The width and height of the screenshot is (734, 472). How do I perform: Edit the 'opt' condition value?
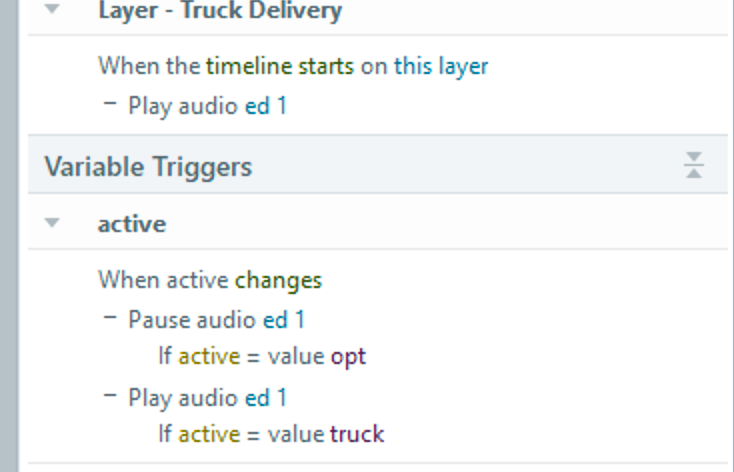pos(348,356)
